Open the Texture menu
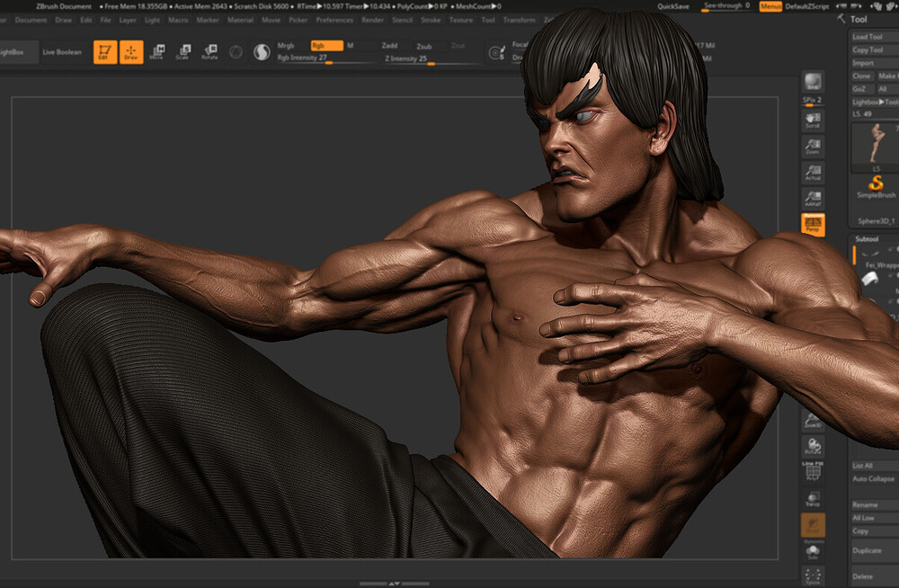 click(461, 20)
